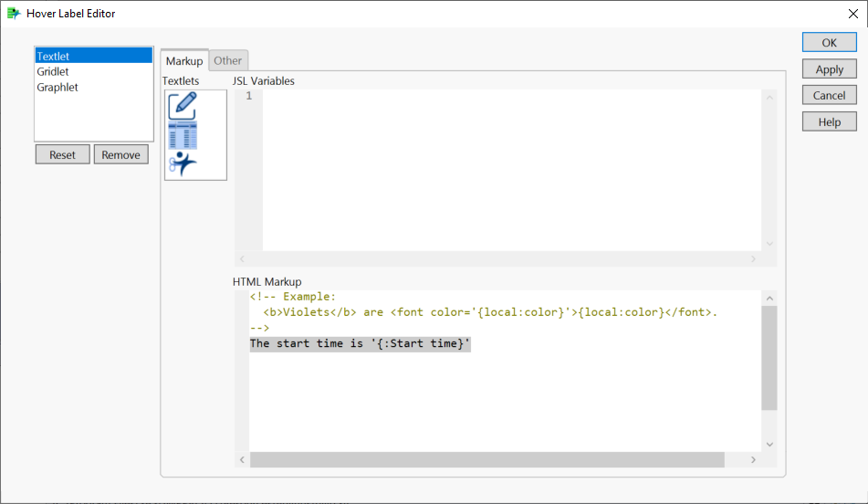Open Help for the editor
The image size is (868, 504).
[829, 122]
